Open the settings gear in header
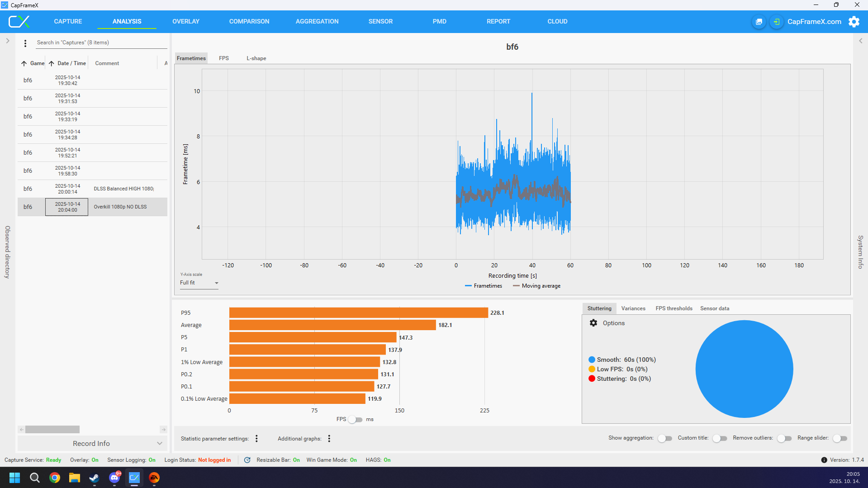This screenshot has width=868, height=488. click(854, 22)
